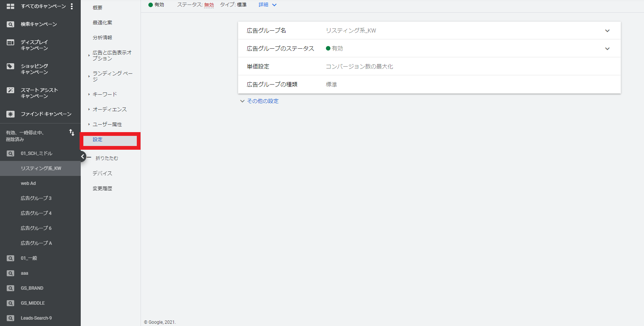Screen dimensions: 644x326
Task: Open the デバイス page
Action: 102,173
